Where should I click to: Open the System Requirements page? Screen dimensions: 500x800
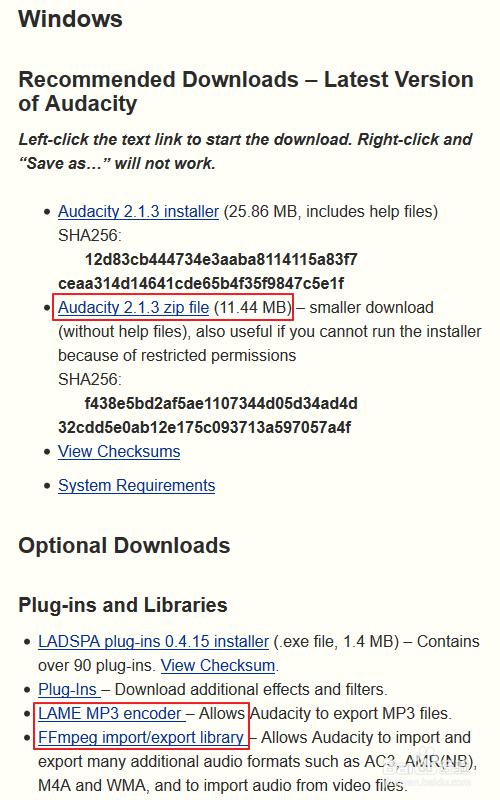click(x=137, y=485)
